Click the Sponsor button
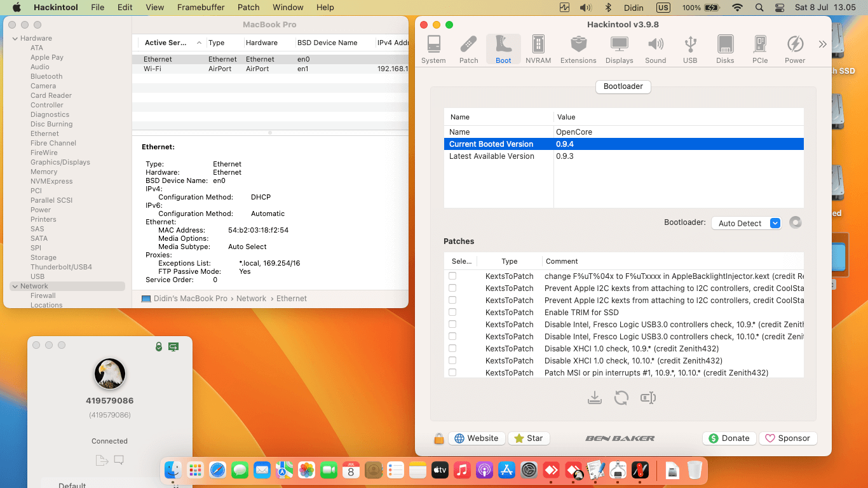The height and width of the screenshot is (488, 868). [x=788, y=438]
